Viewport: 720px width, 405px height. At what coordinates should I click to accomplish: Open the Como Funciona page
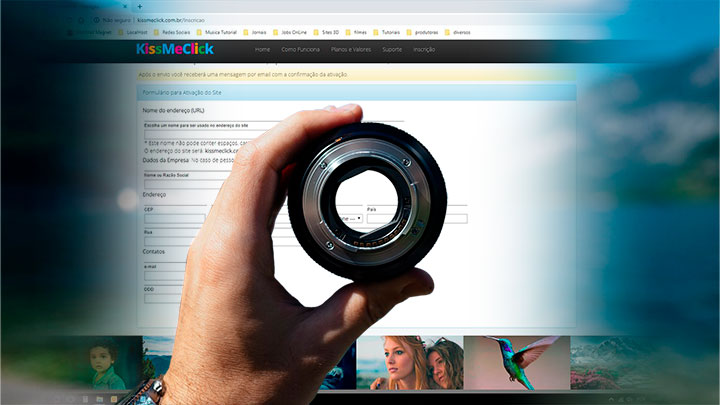tap(300, 50)
